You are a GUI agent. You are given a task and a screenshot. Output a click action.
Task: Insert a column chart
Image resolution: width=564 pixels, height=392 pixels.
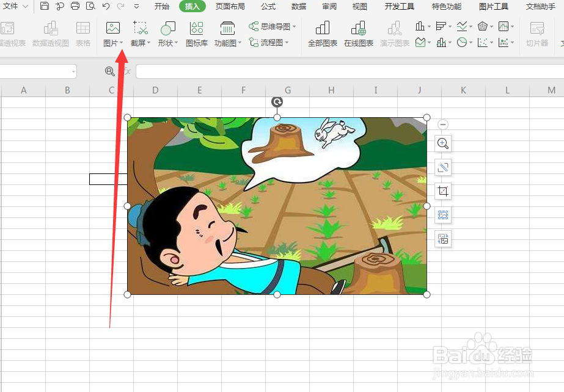tap(420, 26)
